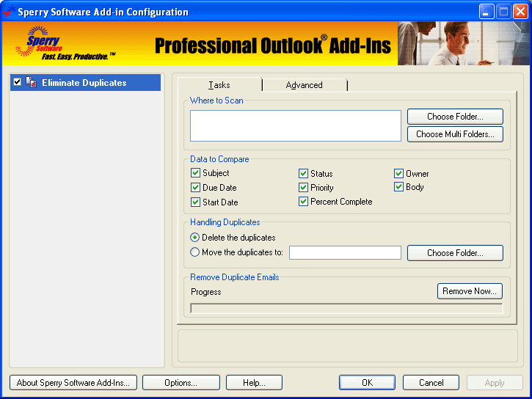Click the red asterisk title bar icon
532x399 pixels.
point(8,12)
